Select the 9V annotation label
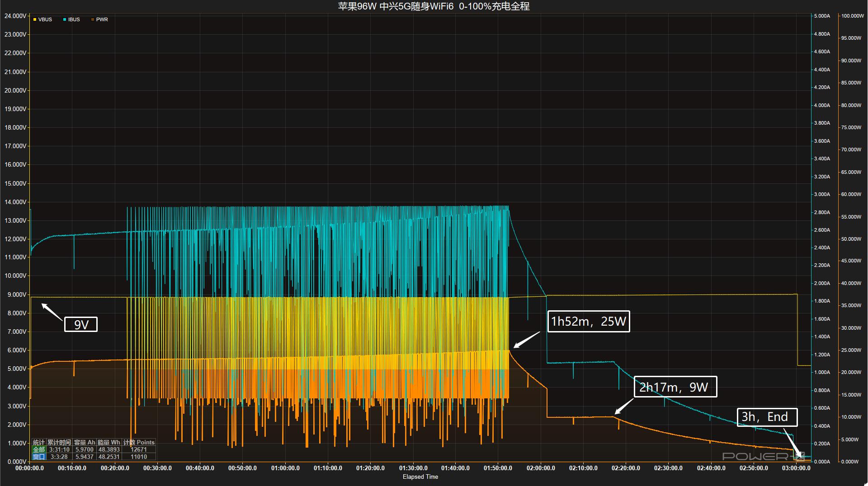Image resolution: width=868 pixels, height=486 pixels. (81, 325)
